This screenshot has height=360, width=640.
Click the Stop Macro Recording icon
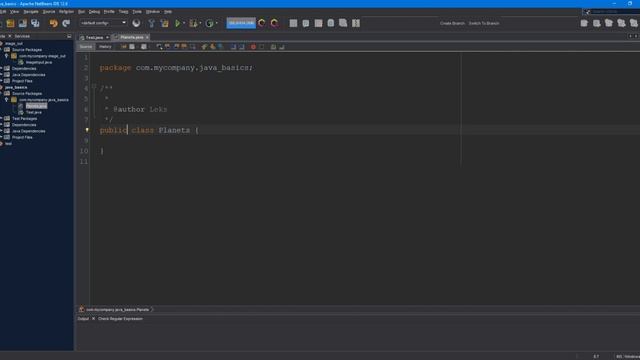tap(262, 47)
